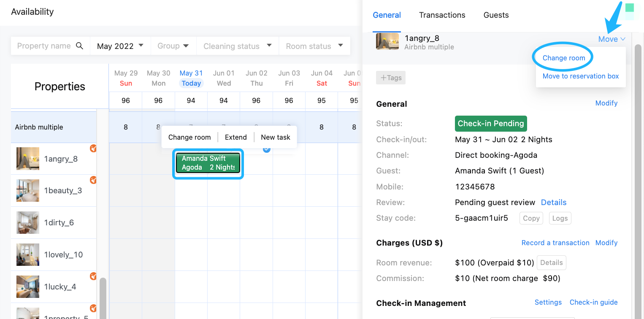The height and width of the screenshot is (319, 644).
Task: Open the Group filter dropdown
Action: (173, 46)
